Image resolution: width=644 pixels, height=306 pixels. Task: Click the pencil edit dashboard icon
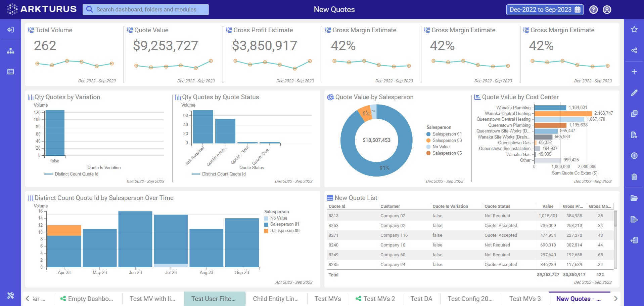(x=634, y=93)
